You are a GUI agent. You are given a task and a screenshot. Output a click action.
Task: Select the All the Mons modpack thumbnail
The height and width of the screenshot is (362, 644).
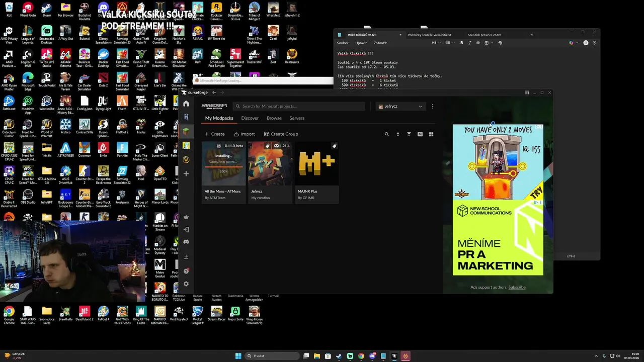pos(223,164)
